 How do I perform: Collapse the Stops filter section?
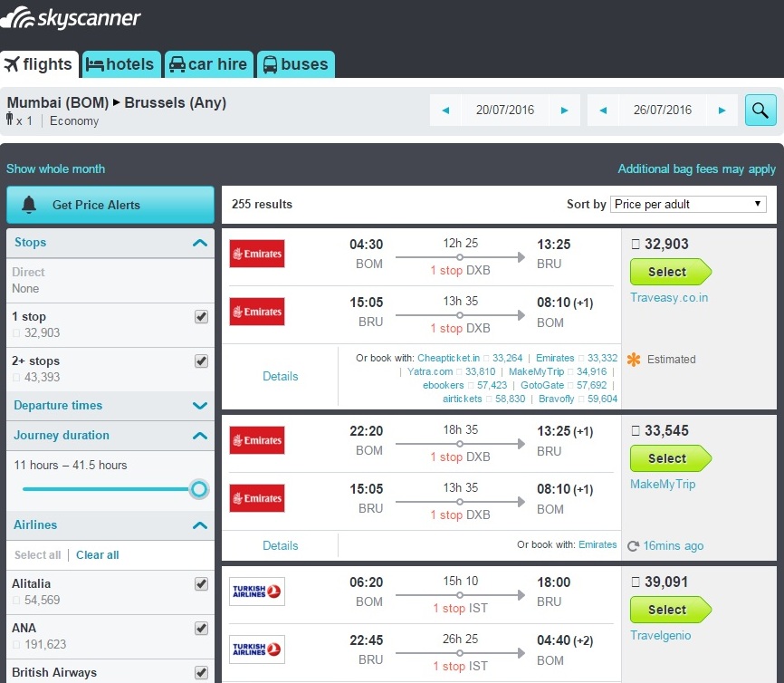(200, 243)
